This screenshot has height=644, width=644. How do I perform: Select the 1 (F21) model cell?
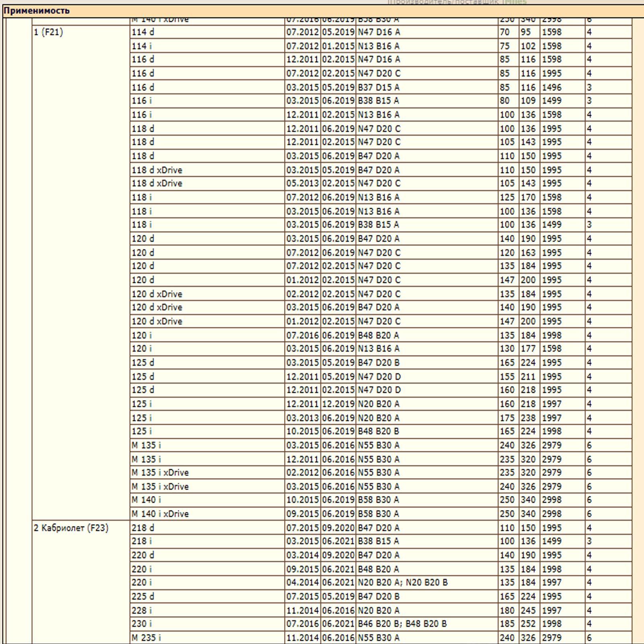pyautogui.click(x=48, y=32)
